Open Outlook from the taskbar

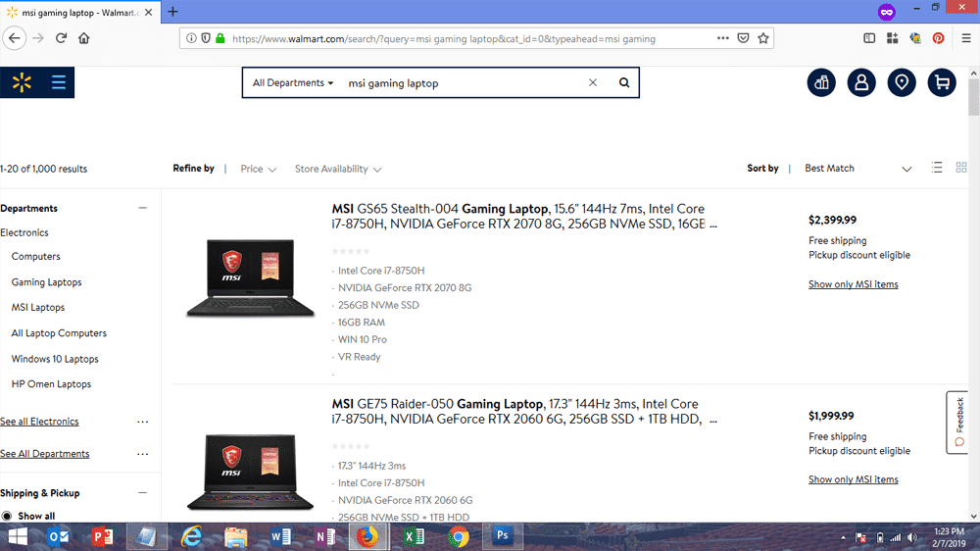tap(58, 536)
